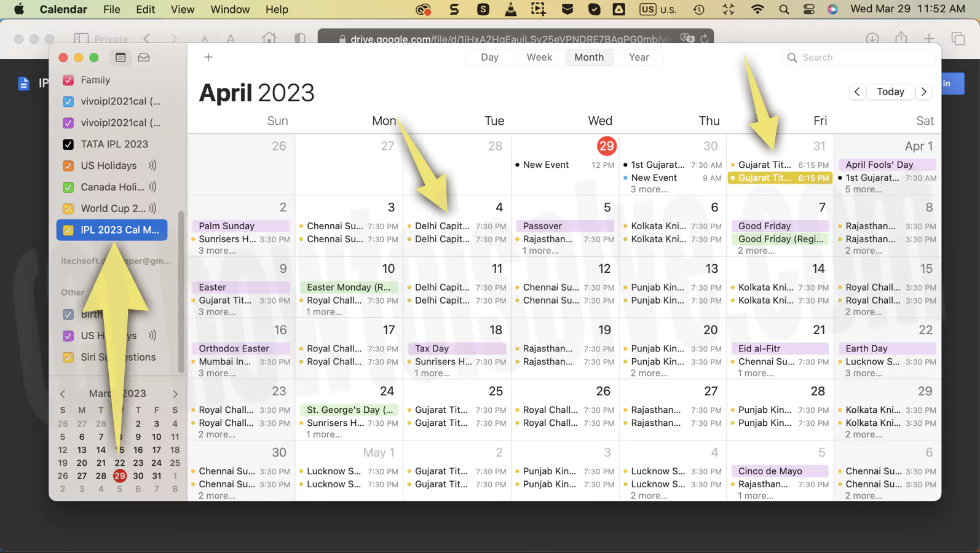Toggle IPL 2023 Cal checkbox
This screenshot has height=553, width=980.
pos(68,230)
